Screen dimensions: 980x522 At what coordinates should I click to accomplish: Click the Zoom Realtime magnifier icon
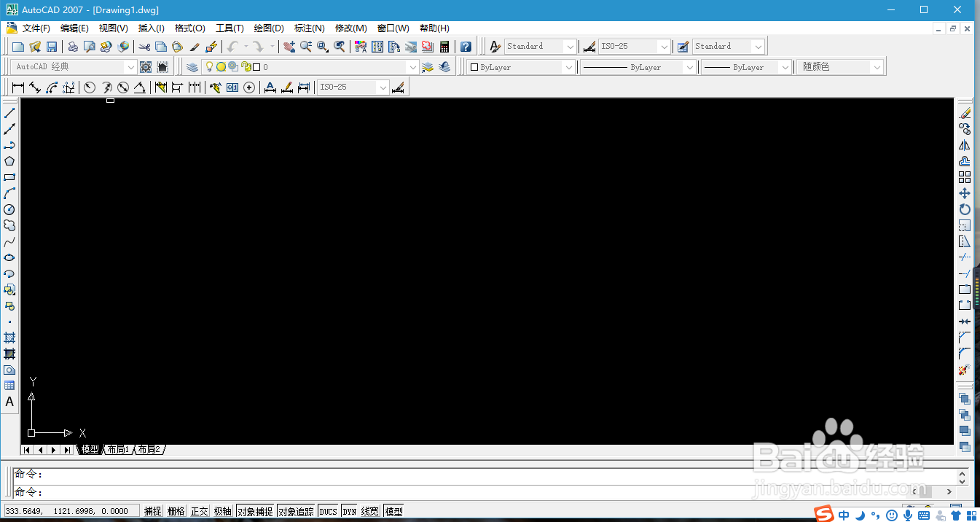click(x=306, y=47)
